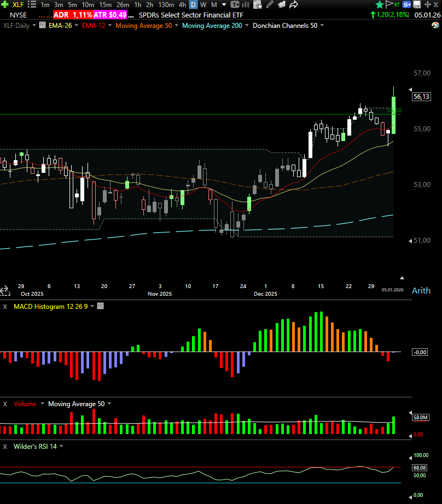Select the W weekly timeframe
The image size is (442, 504).
[x=203, y=5]
